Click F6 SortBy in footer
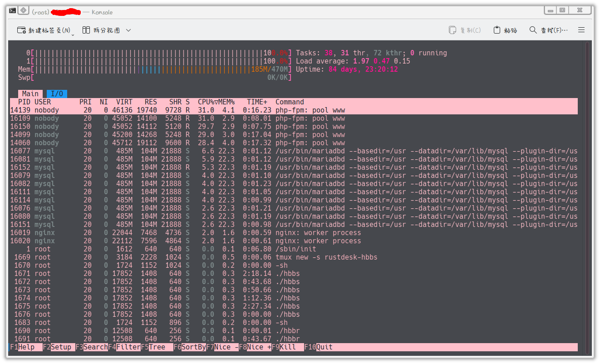 point(190,347)
